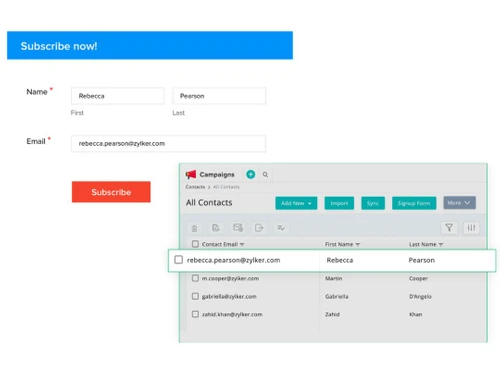Open column settings sliders icon

(x=471, y=228)
